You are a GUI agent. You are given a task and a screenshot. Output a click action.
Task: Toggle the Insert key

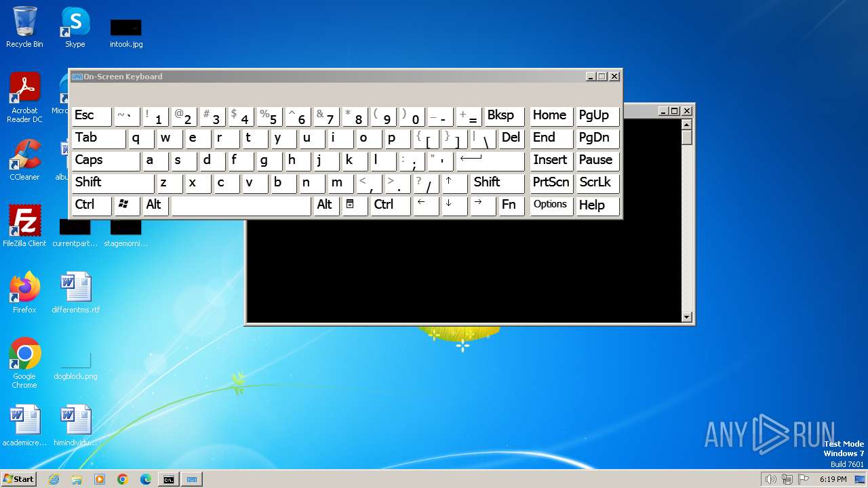click(551, 161)
